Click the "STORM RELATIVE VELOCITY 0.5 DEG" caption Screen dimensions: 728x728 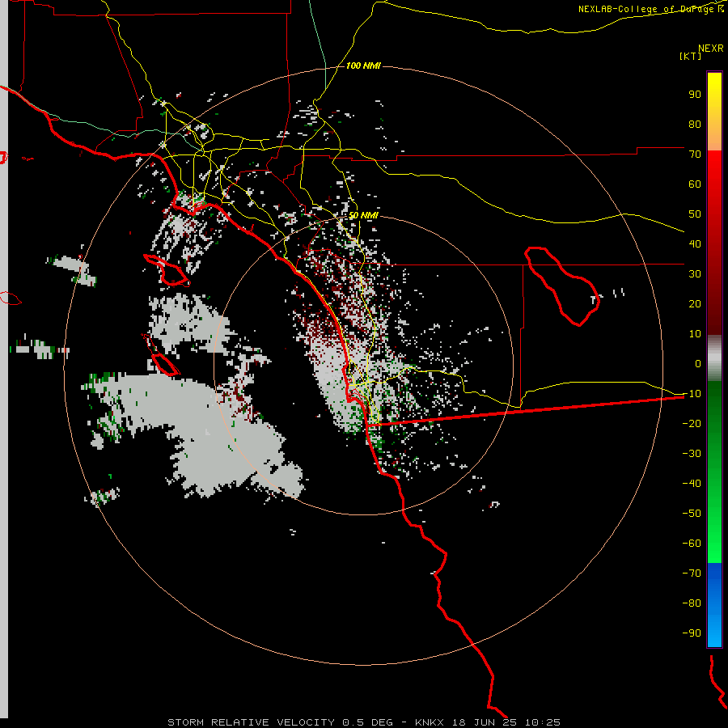pos(280,722)
